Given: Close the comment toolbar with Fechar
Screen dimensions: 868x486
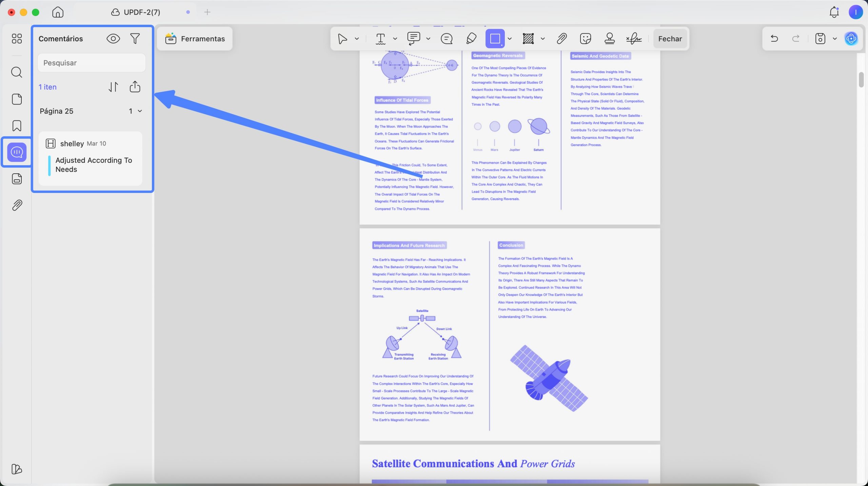Looking at the screenshot, I should pyautogui.click(x=670, y=39).
